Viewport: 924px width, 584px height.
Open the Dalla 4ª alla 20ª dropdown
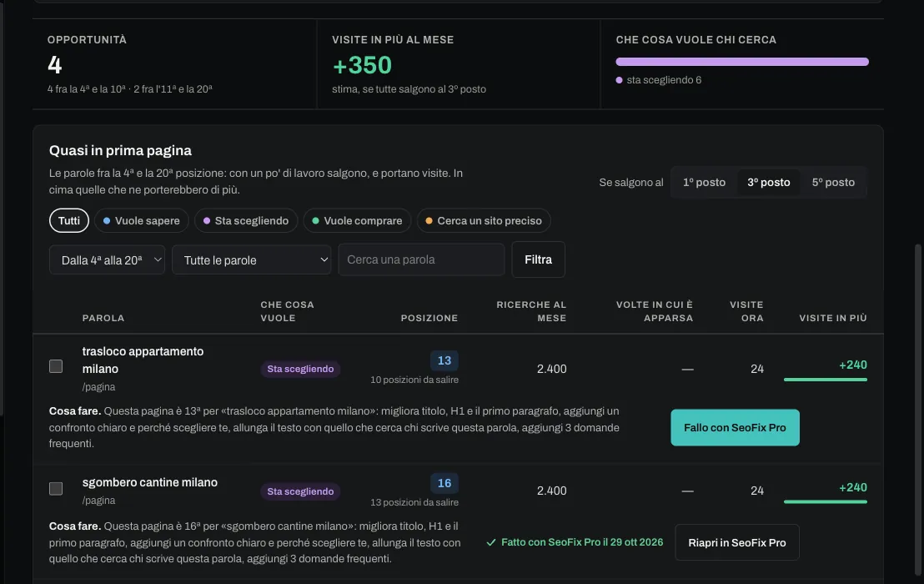pyautogui.click(x=108, y=260)
